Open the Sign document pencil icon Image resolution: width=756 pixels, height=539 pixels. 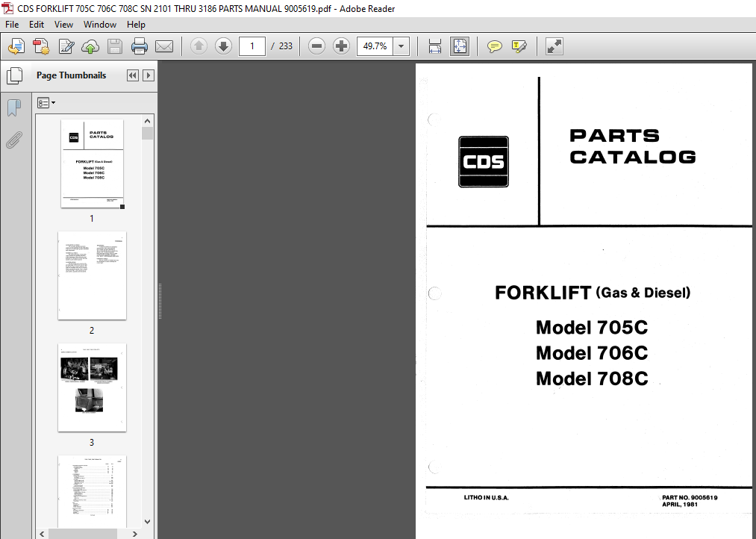[66, 46]
